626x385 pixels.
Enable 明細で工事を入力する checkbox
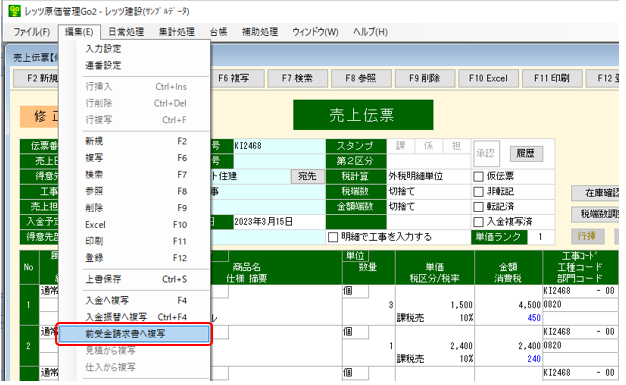click(x=333, y=237)
